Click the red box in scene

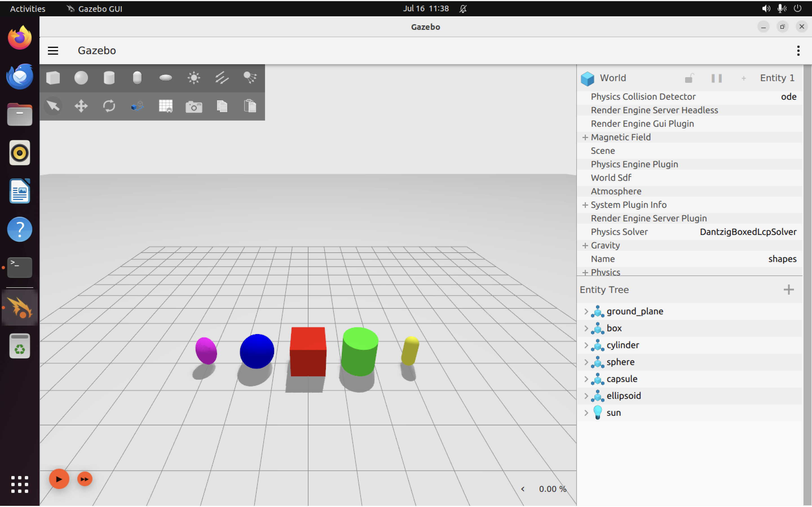308,352
